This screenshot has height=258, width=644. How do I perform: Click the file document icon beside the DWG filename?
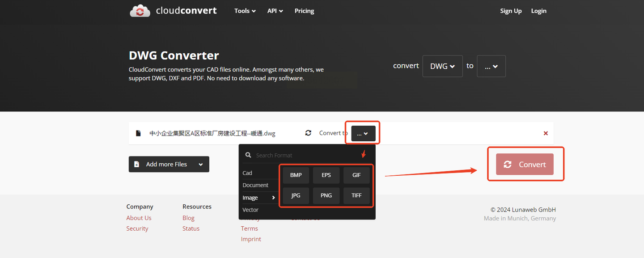[x=139, y=133]
